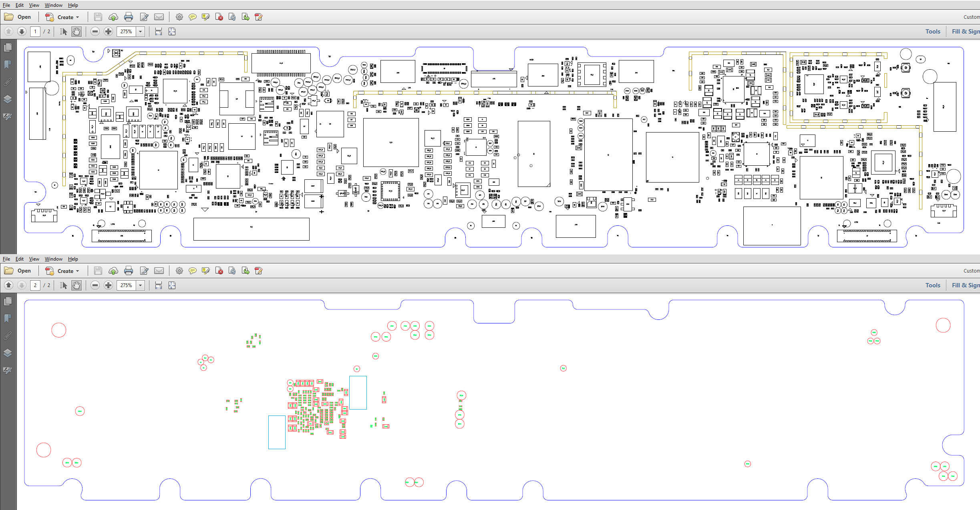980x510 pixels.
Task: Go to previous page in page 2 window
Action: click(9, 285)
